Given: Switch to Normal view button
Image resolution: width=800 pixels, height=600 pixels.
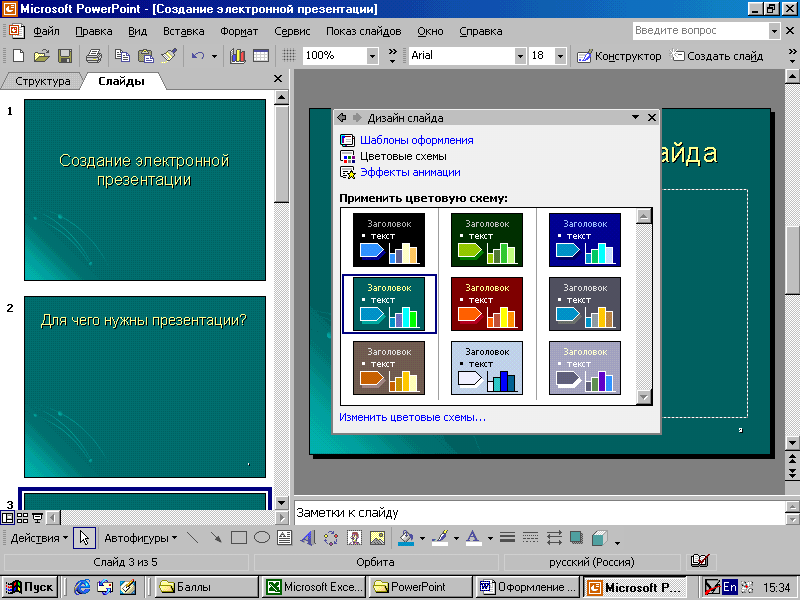Looking at the screenshot, I should coord(7,518).
